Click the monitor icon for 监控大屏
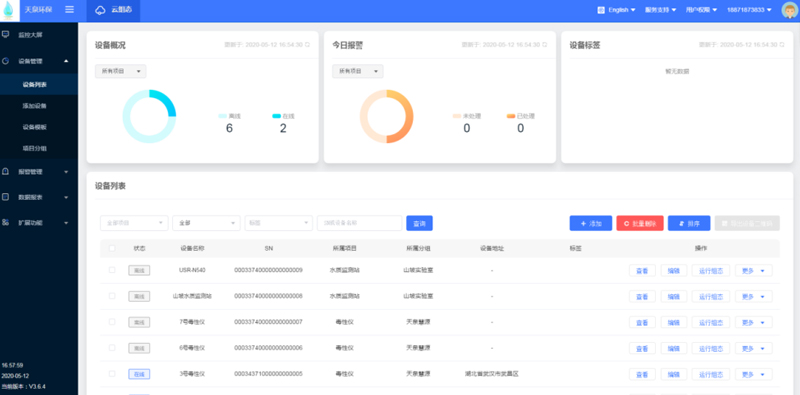This screenshot has width=800, height=395. 6,35
